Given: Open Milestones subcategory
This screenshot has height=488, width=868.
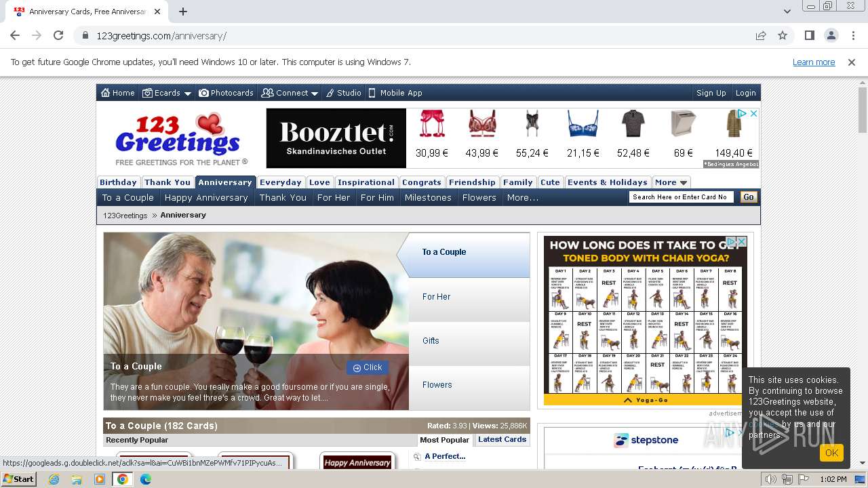Looking at the screenshot, I should [428, 198].
